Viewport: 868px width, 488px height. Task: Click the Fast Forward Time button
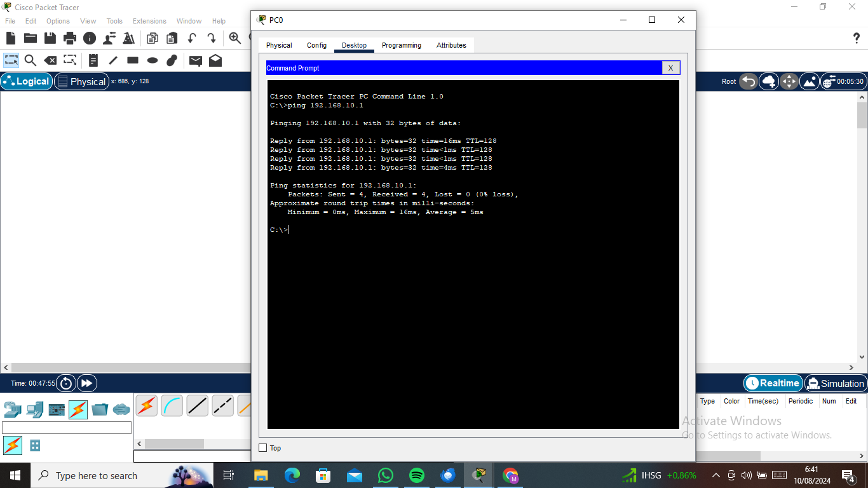click(x=86, y=383)
